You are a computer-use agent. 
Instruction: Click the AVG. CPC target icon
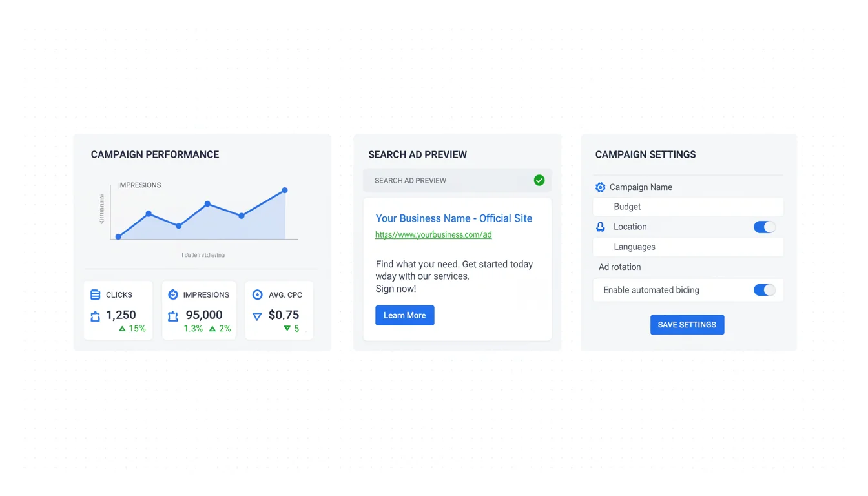coord(257,295)
